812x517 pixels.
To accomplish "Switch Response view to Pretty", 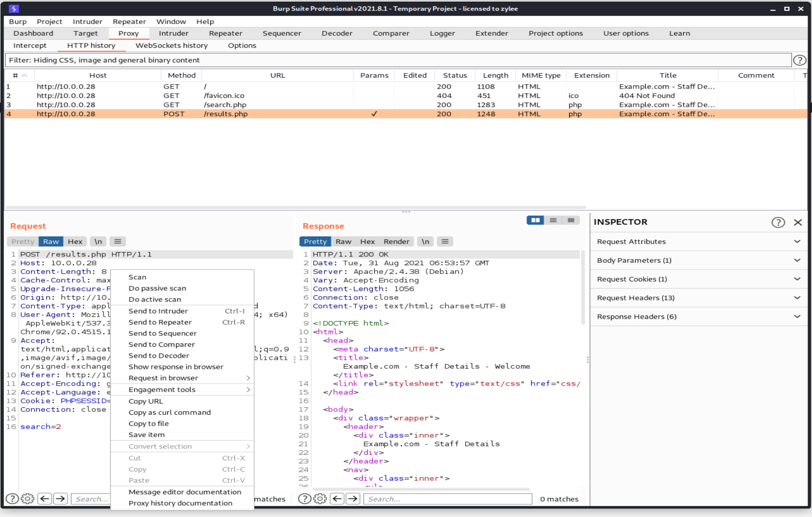I will point(315,242).
